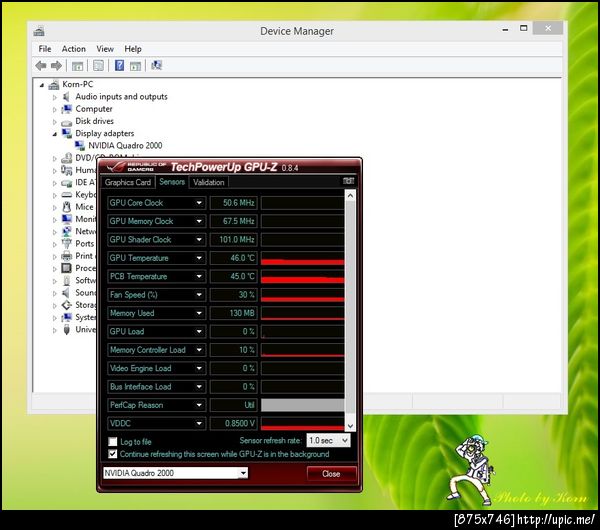Screen dimensions: 600x530
Task: Open the NVIDIA Quadro 2000 GPU selector
Action: [x=175, y=473]
